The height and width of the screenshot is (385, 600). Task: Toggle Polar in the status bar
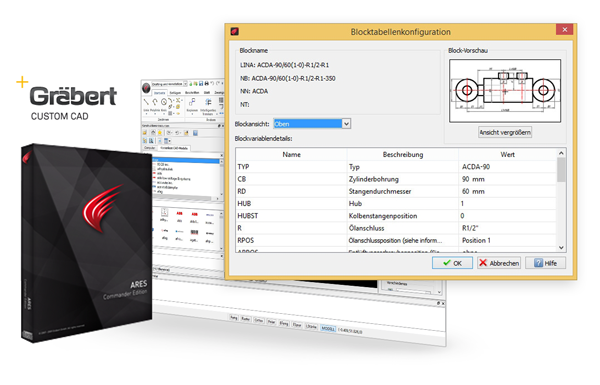coord(271,322)
